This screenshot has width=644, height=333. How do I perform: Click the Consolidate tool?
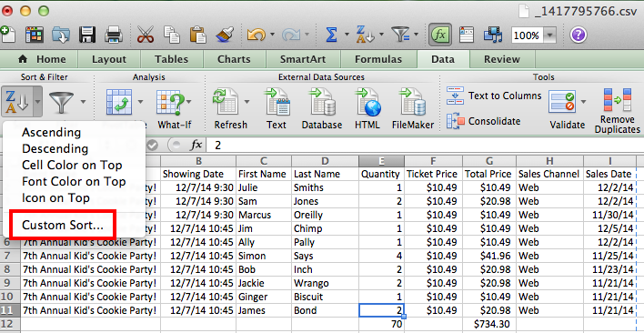click(x=483, y=121)
